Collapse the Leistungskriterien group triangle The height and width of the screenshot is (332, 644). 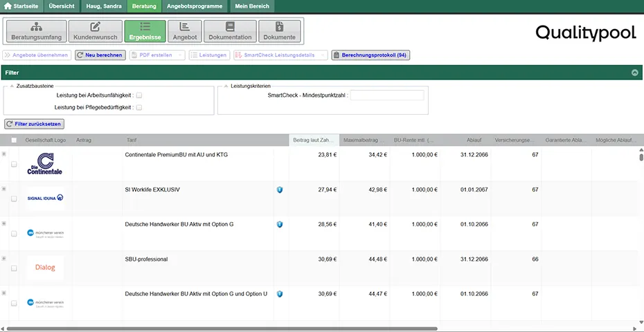point(226,86)
